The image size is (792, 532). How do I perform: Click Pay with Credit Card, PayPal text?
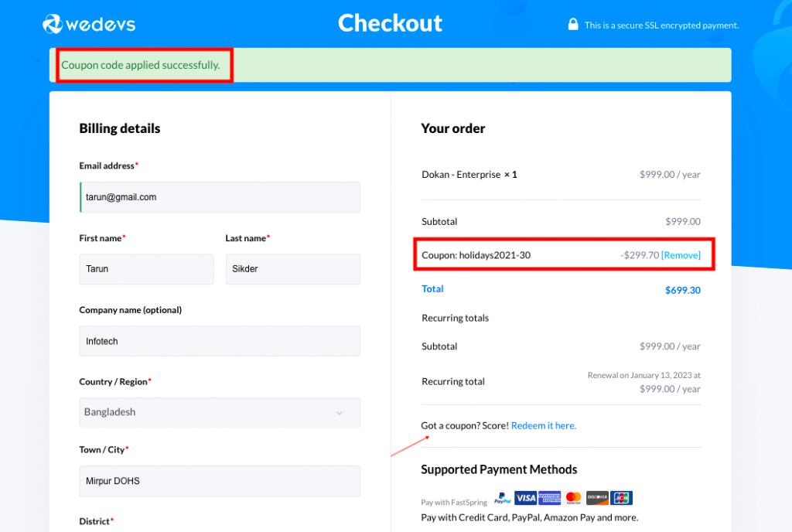(x=529, y=517)
